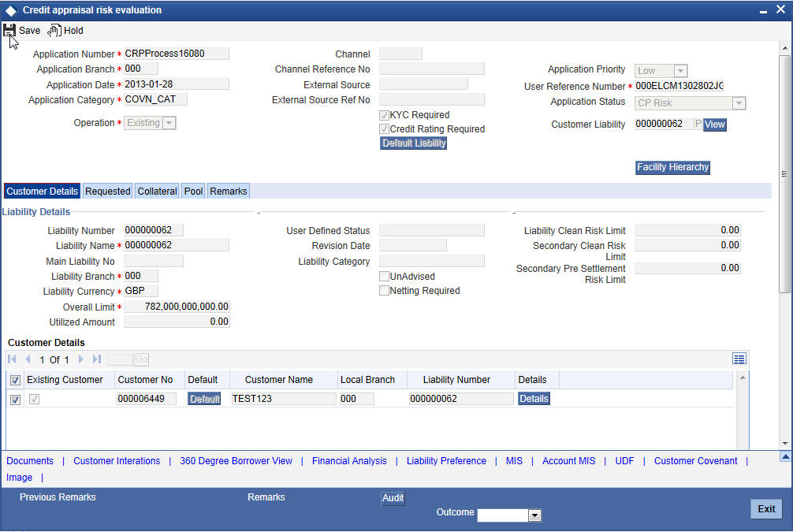Click the Application Date field

(x=177, y=84)
